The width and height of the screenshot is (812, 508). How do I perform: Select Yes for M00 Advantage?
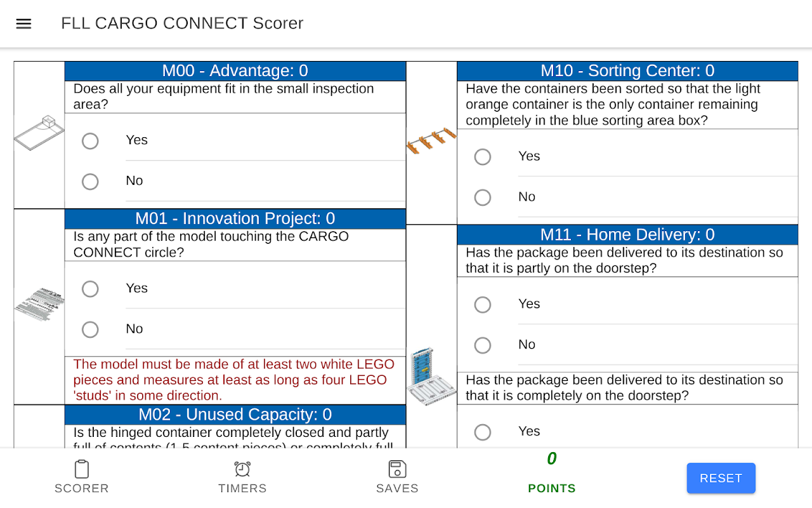tap(90, 141)
